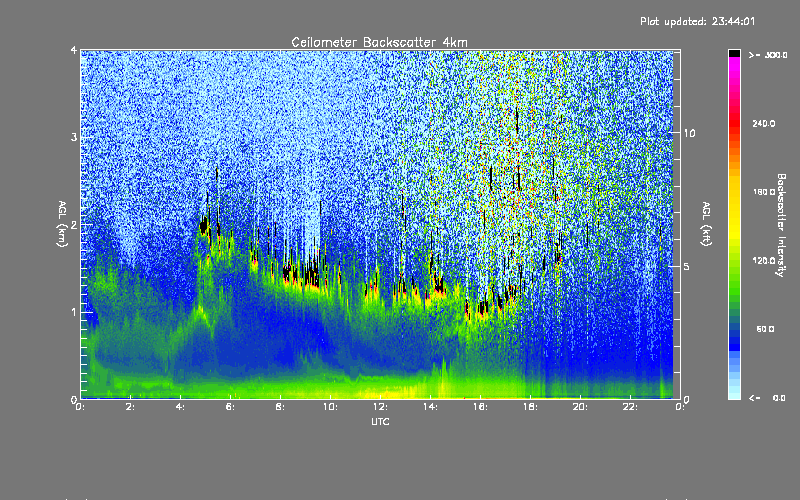Click the '2:' UTC tick label
This screenshot has width=800, height=500.
coord(131,407)
